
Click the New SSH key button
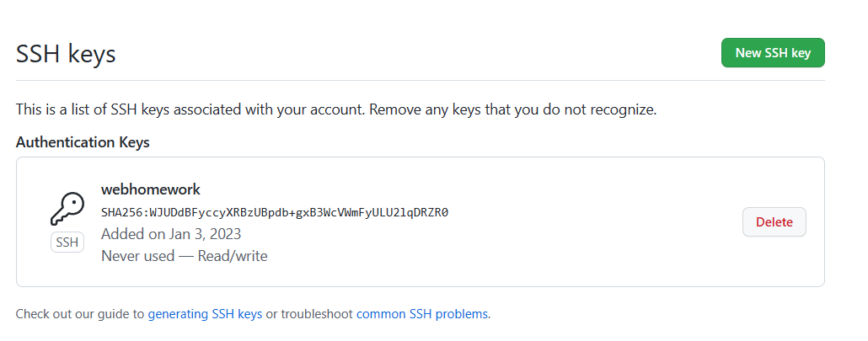[x=773, y=52]
